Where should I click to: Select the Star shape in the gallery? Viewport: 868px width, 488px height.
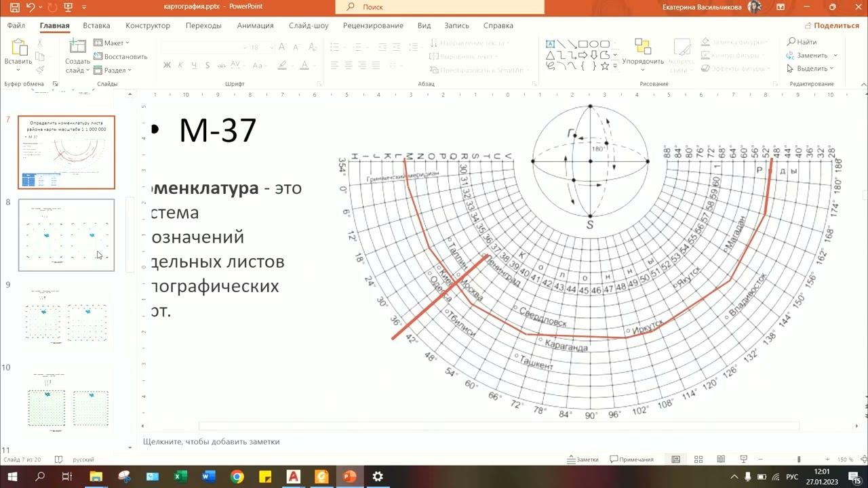(605, 66)
